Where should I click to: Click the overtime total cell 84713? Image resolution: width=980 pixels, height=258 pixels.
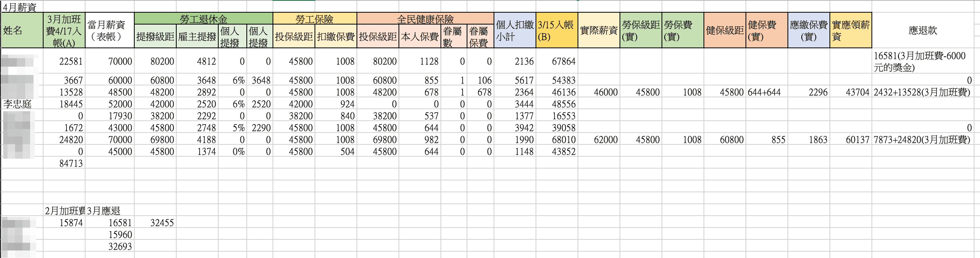[64, 163]
